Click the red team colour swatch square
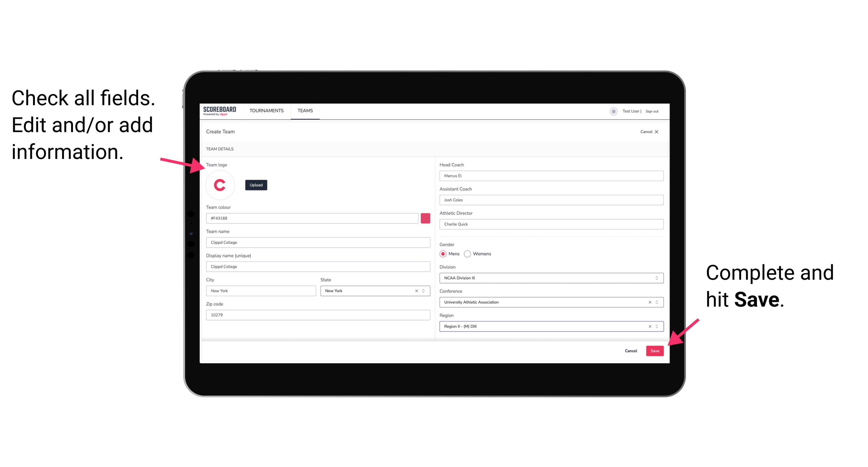 click(426, 218)
